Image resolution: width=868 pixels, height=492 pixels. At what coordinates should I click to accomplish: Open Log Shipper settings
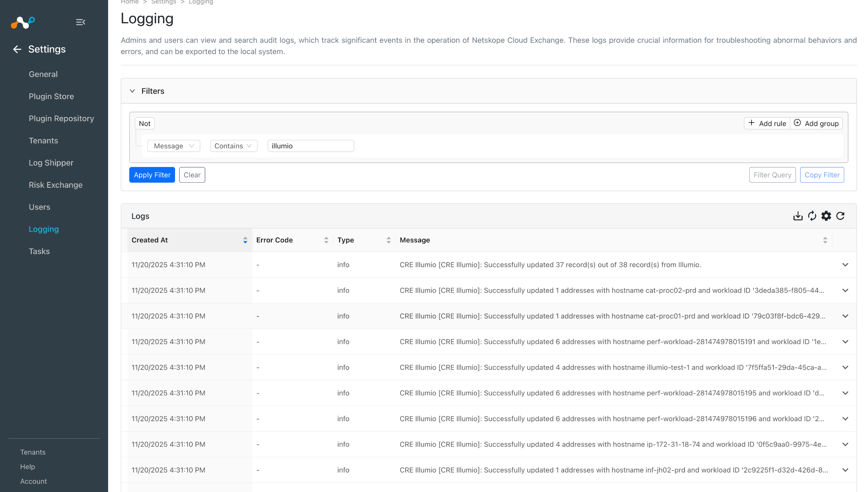tap(51, 163)
